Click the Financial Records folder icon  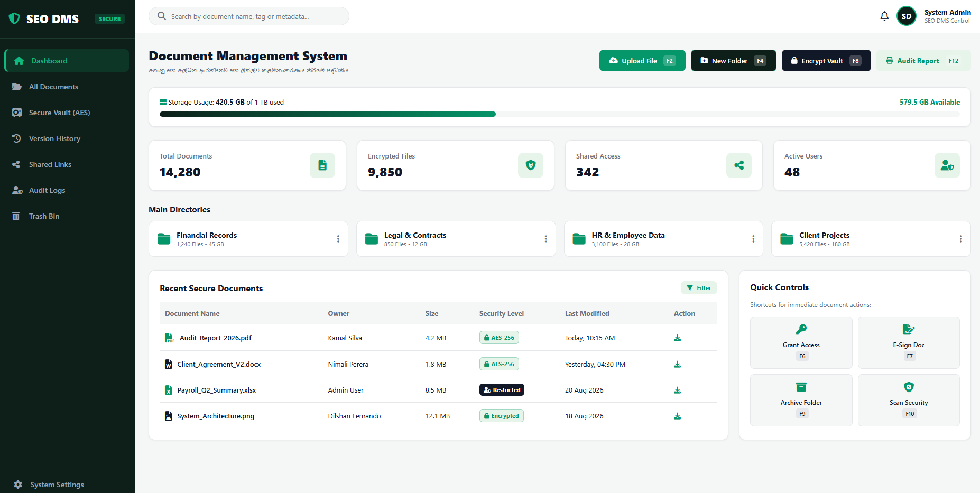point(164,239)
